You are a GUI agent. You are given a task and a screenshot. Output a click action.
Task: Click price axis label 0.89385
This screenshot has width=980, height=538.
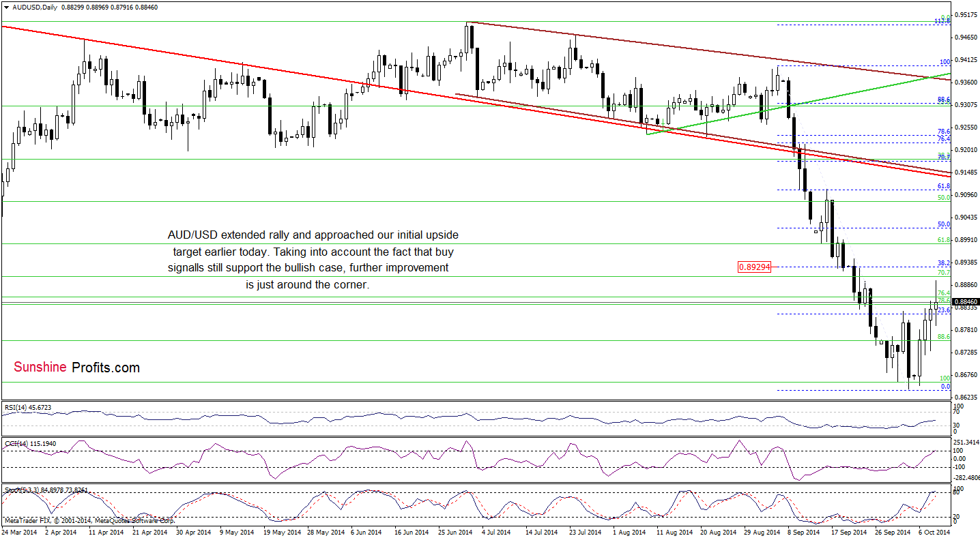[x=966, y=262]
